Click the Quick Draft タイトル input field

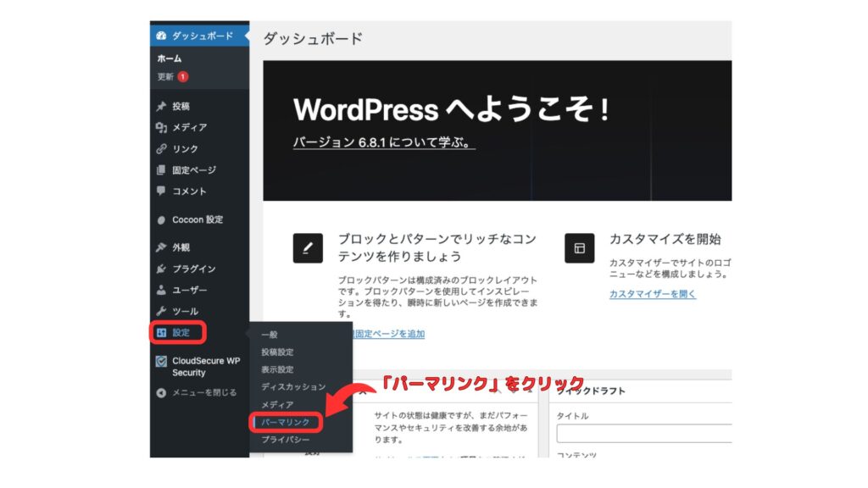(644, 433)
